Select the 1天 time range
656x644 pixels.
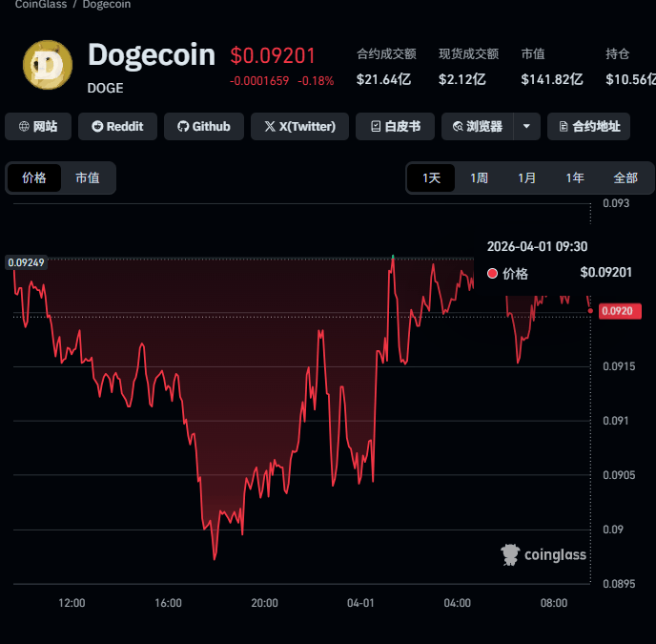pyautogui.click(x=432, y=177)
